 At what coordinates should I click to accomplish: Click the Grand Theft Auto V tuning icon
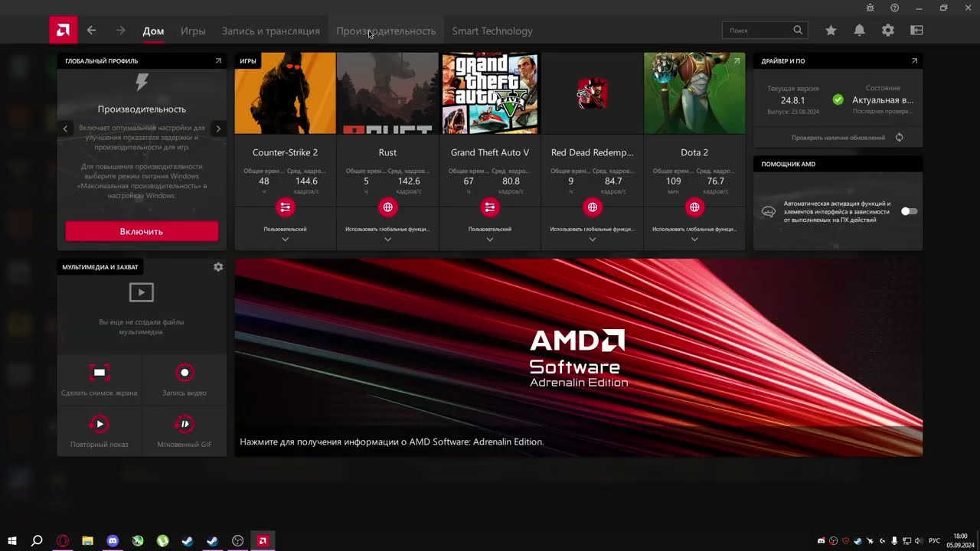(490, 207)
